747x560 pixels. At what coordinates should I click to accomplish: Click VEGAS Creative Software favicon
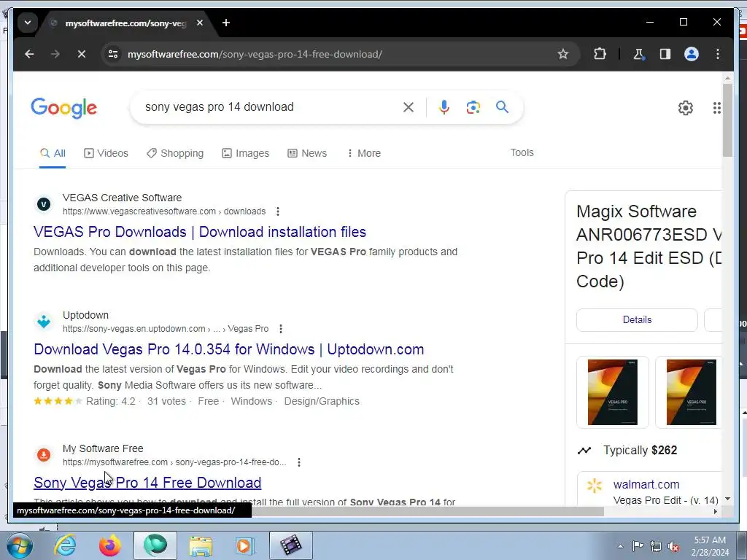coord(44,205)
